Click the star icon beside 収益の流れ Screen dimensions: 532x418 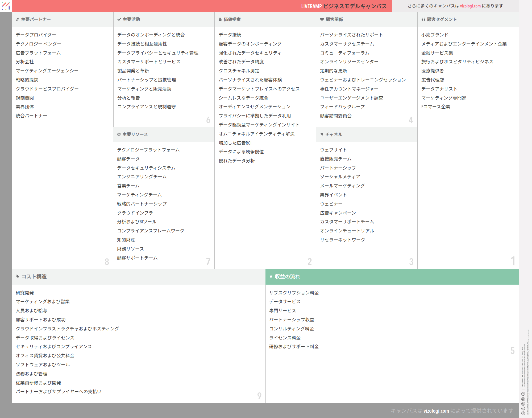point(271,276)
